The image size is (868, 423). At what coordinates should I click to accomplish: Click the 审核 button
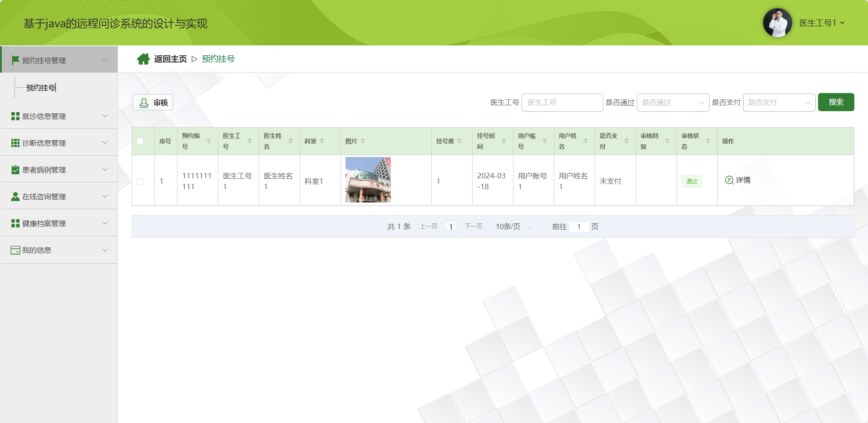tap(153, 102)
